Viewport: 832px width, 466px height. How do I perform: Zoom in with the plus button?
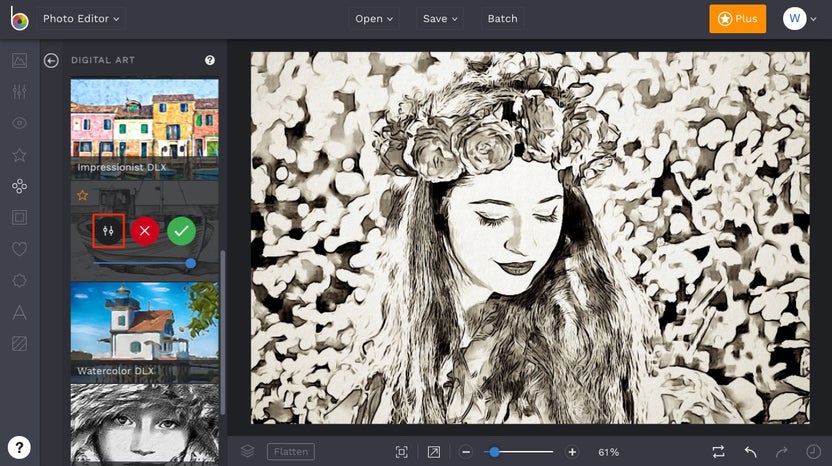pos(572,452)
